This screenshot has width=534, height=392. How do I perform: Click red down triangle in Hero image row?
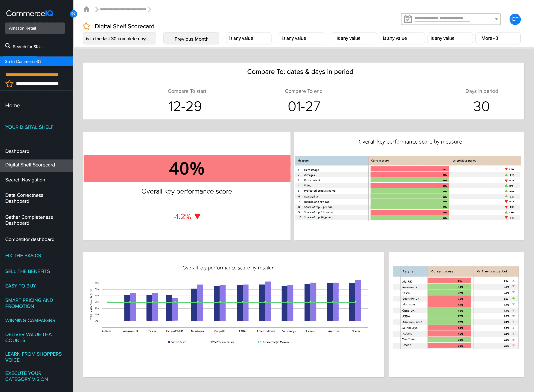tap(506, 169)
